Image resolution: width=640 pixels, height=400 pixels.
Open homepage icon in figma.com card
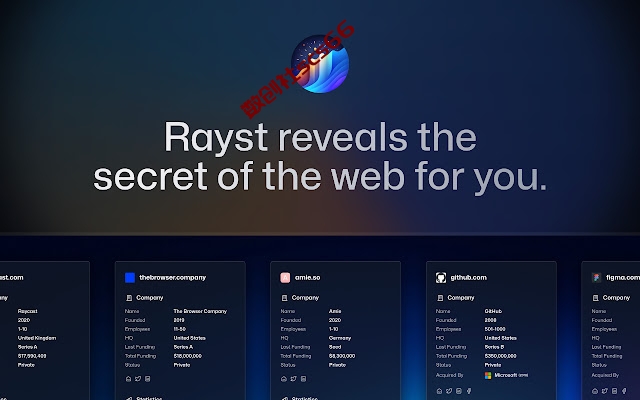595,391
